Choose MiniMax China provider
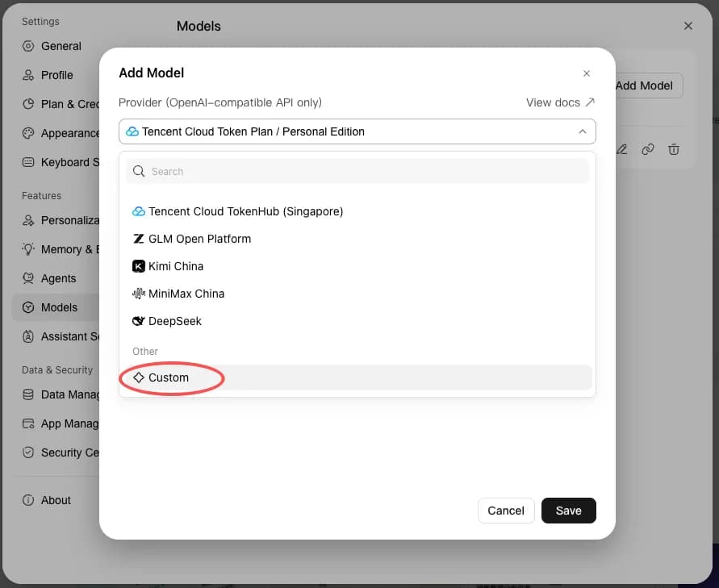The height and width of the screenshot is (588, 719). click(357, 294)
